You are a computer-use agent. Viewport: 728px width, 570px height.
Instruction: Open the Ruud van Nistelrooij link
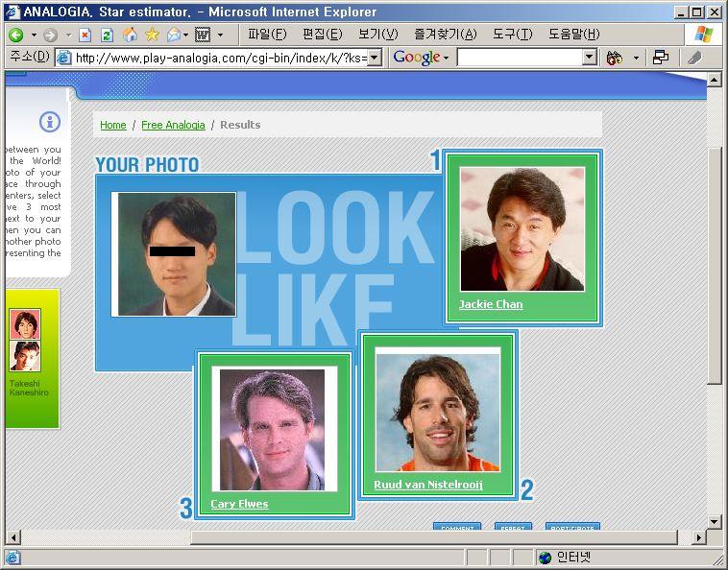(428, 485)
